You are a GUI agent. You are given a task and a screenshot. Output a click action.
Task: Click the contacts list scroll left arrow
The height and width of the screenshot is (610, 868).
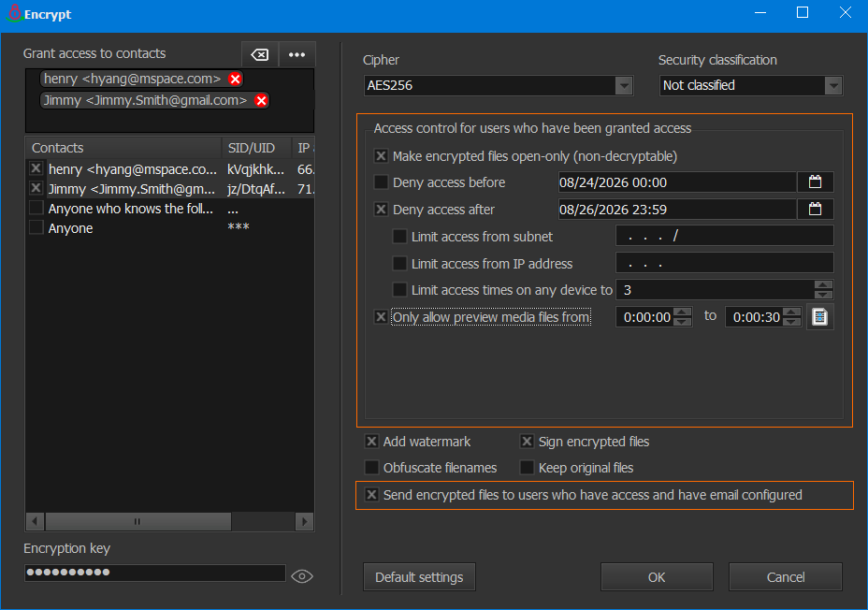(x=36, y=521)
